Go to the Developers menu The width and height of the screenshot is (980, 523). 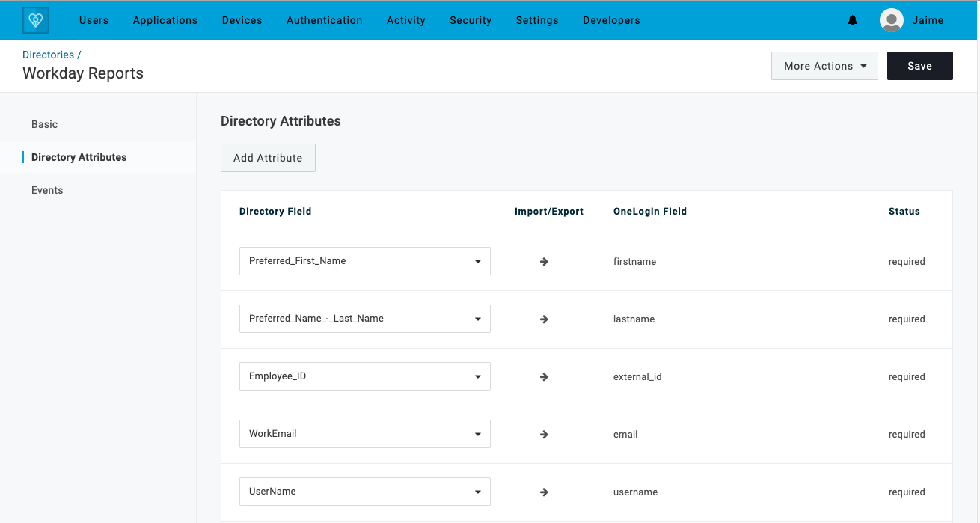click(x=611, y=20)
